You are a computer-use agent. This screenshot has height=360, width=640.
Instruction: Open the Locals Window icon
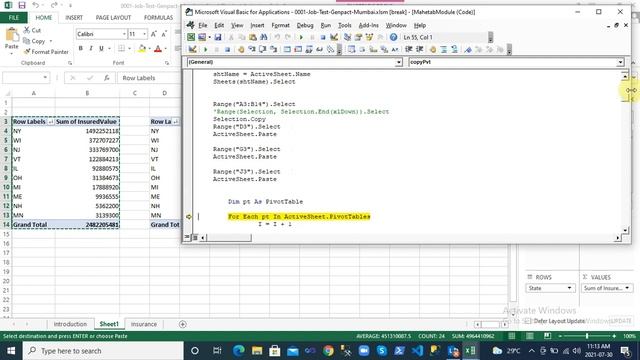[x=287, y=49]
